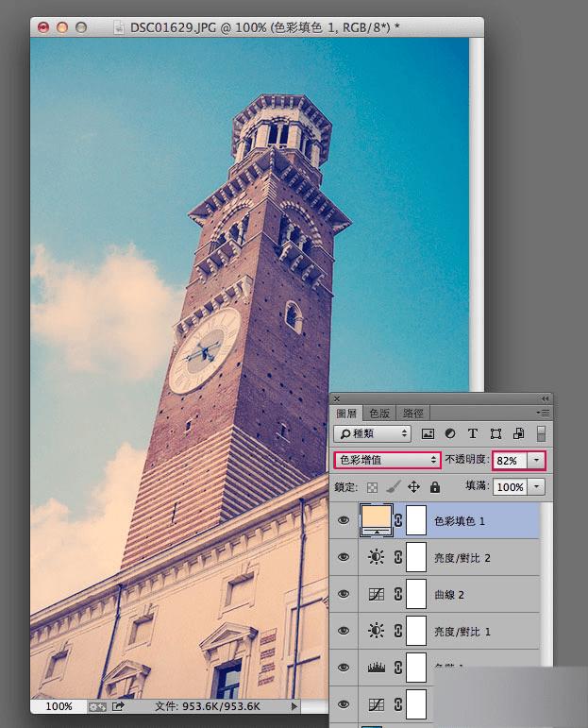Viewport: 588px width, 728px height.
Task: Click the layers panel vertical scrollbar
Action: click(546, 585)
